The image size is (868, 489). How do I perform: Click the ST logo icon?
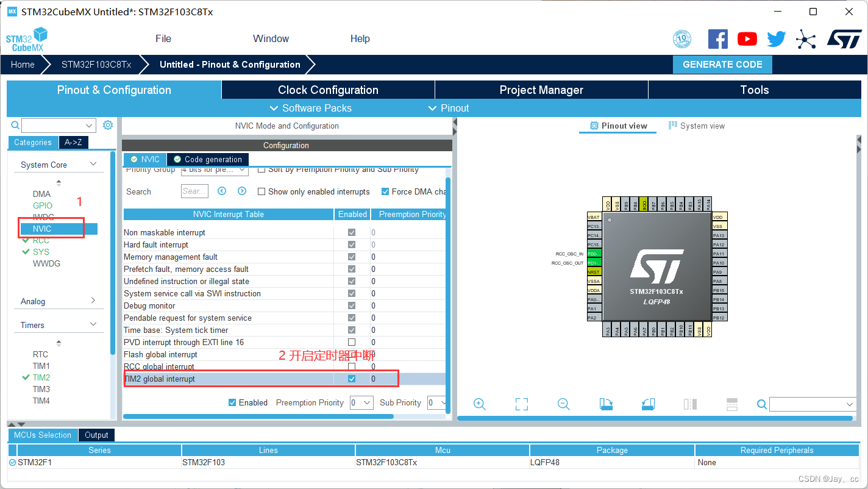click(844, 39)
